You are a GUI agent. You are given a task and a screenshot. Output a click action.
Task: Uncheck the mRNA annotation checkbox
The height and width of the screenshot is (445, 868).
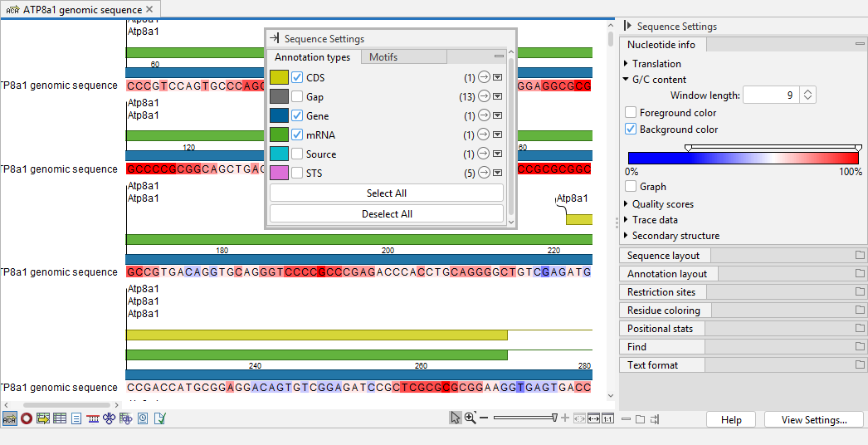tap(297, 134)
